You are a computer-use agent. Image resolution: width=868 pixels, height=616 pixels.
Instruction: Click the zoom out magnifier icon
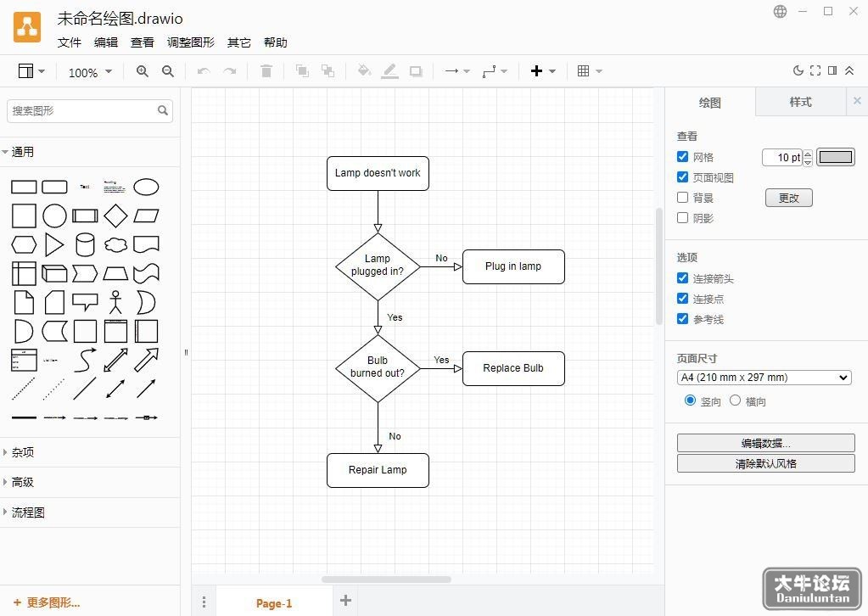point(168,71)
